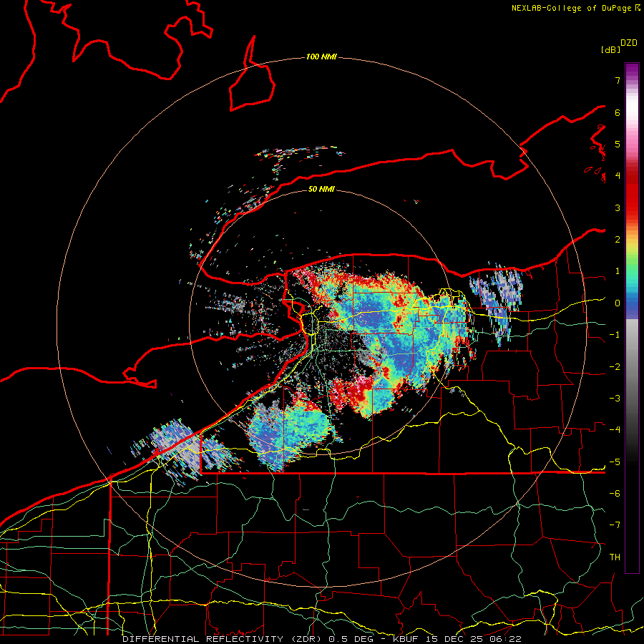This screenshot has height=644, width=644.
Task: Click the [dB] unit label
Action: [611, 49]
